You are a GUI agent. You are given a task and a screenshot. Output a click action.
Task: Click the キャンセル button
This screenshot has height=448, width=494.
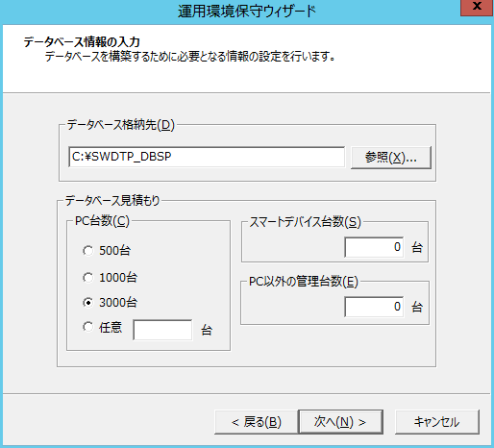pos(437,422)
